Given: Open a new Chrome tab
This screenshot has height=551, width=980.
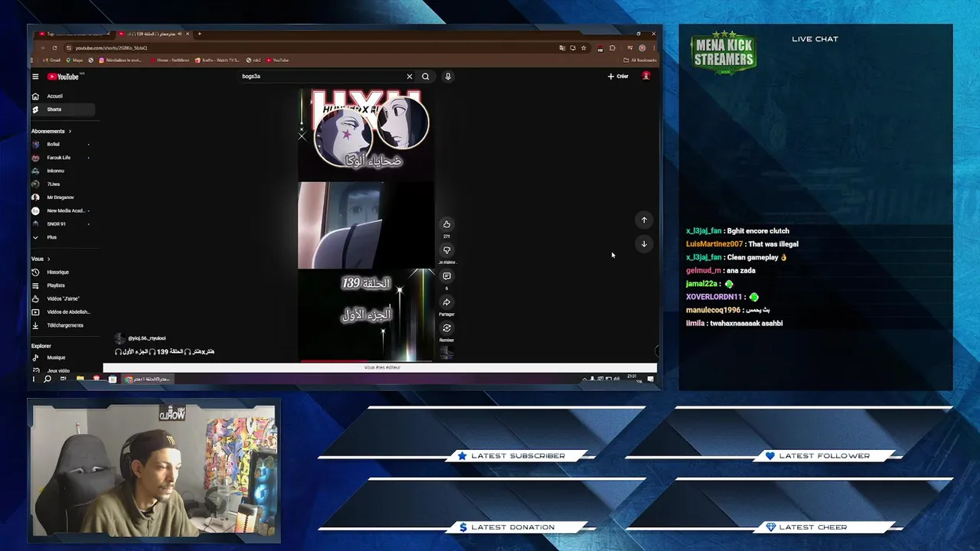Looking at the screenshot, I should (x=199, y=34).
